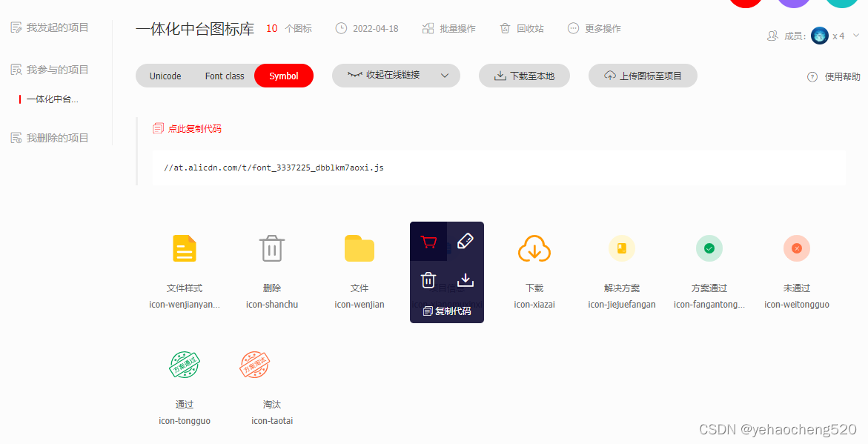The width and height of the screenshot is (868, 444).
Task: Add icon-xiangmuxinxi to cart via cart icon
Action: (x=428, y=242)
